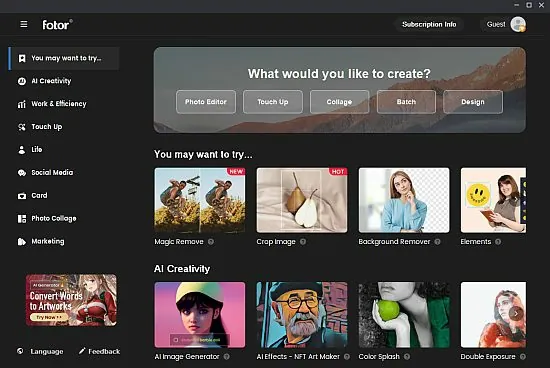
Task: Select Touch Up in the sidebar
Action: click(64, 127)
